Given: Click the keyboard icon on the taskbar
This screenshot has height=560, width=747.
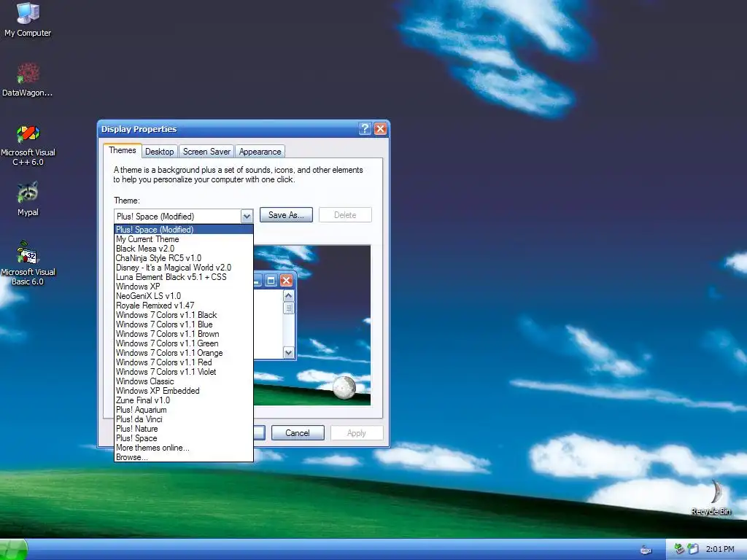Looking at the screenshot, I should 646,550.
